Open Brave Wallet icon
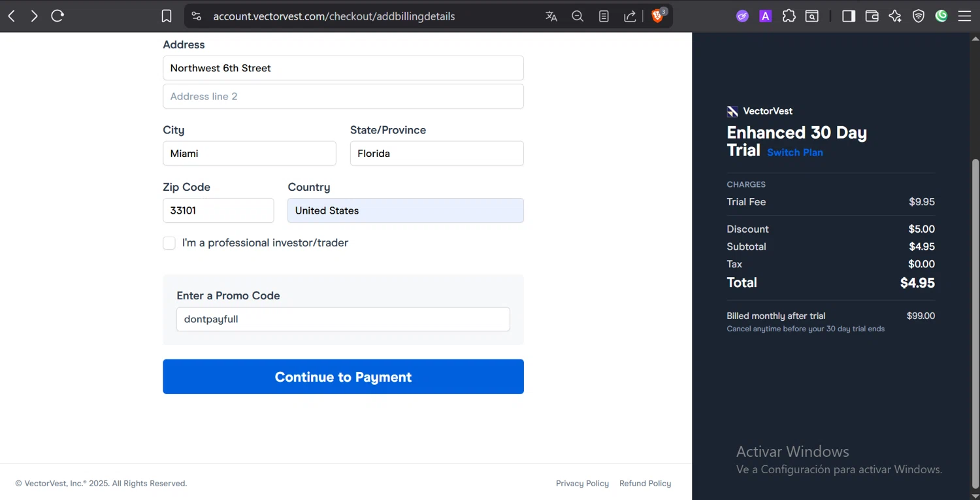The image size is (980, 500). [872, 16]
